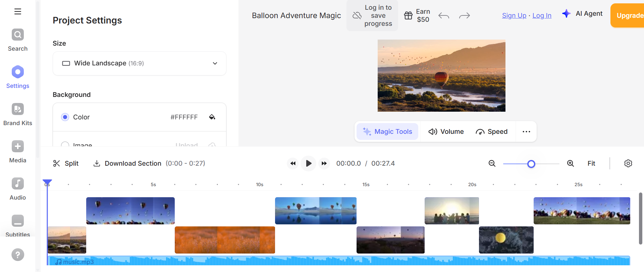Click Fit to fit the timeline
644x272 pixels.
(591, 163)
